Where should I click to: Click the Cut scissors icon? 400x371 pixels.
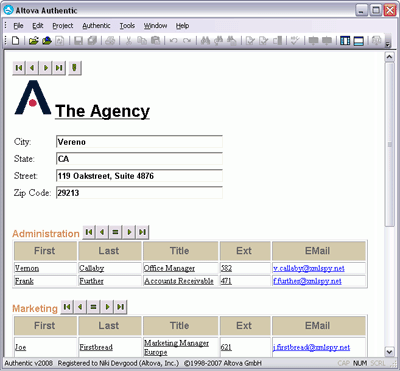coord(128,41)
